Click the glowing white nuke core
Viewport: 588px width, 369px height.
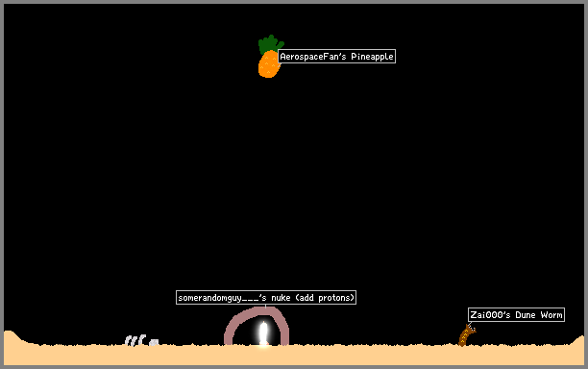pyautogui.click(x=263, y=332)
